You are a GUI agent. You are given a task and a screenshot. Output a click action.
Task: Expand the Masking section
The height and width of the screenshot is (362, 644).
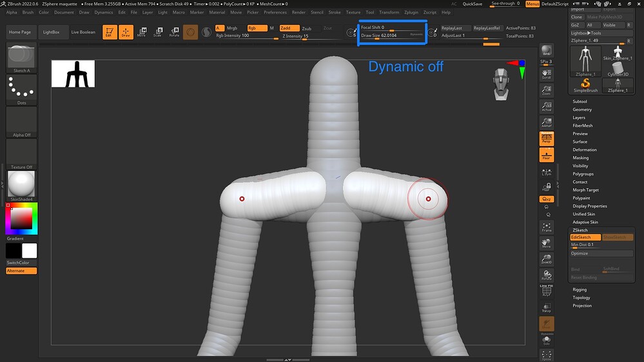pyautogui.click(x=580, y=158)
